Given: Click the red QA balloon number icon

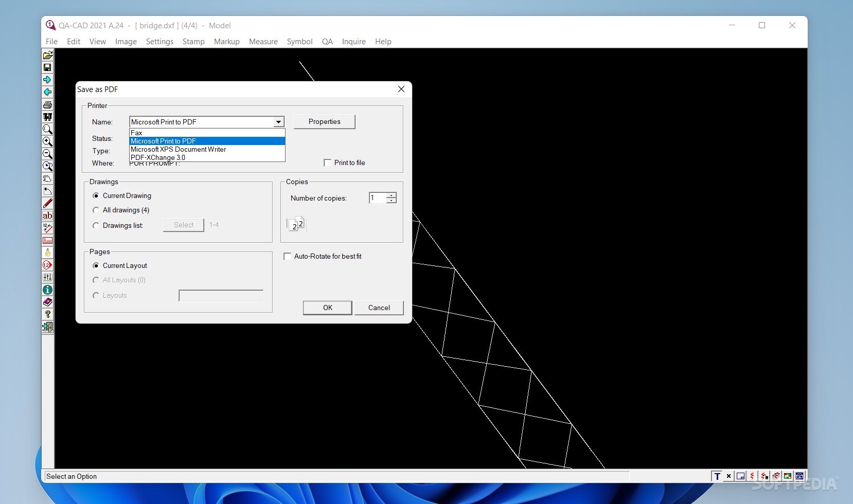Looking at the screenshot, I should tap(47, 265).
